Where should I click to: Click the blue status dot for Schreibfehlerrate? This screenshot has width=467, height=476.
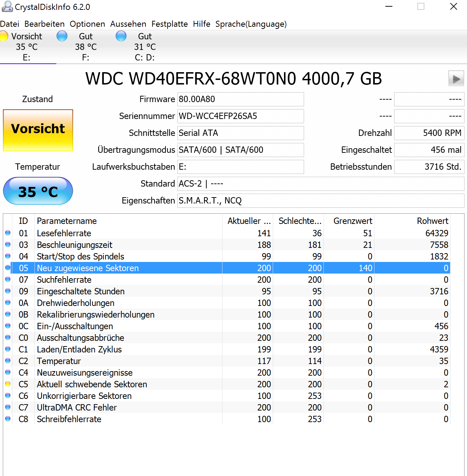pos(8,419)
